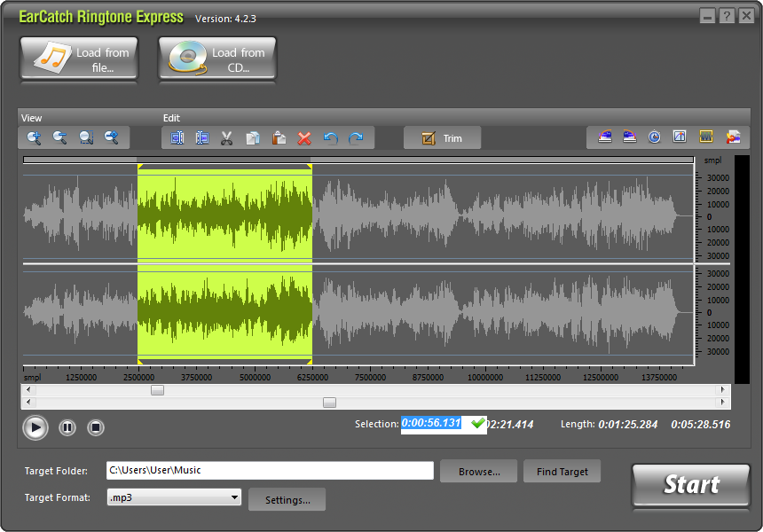Image resolution: width=763 pixels, height=532 pixels.
Task: Apply the fade in effect
Action: pyautogui.click(x=605, y=137)
